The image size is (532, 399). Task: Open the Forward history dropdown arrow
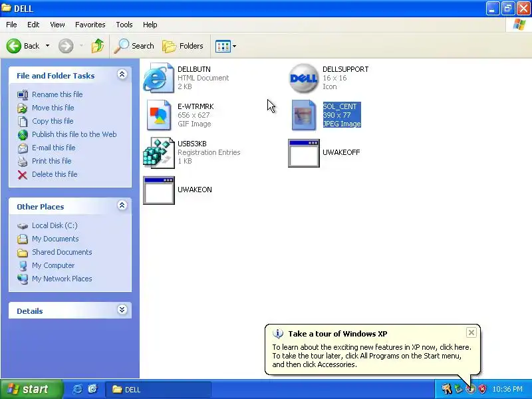coord(81,46)
